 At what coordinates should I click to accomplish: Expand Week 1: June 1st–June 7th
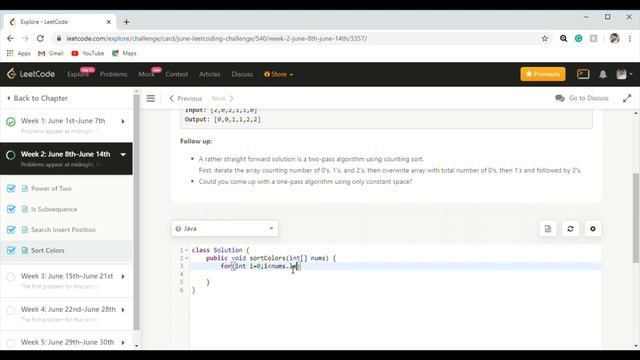(123, 121)
